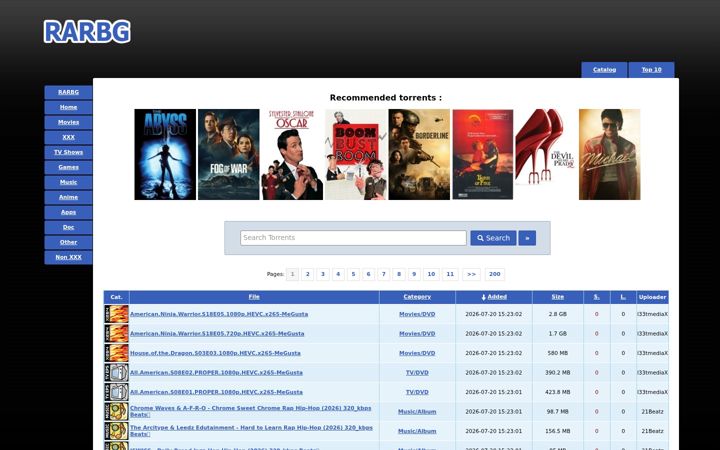Viewport: 720px width, 450px height.
Task: Select RARBG in the sidebar menu
Action: coord(68,92)
